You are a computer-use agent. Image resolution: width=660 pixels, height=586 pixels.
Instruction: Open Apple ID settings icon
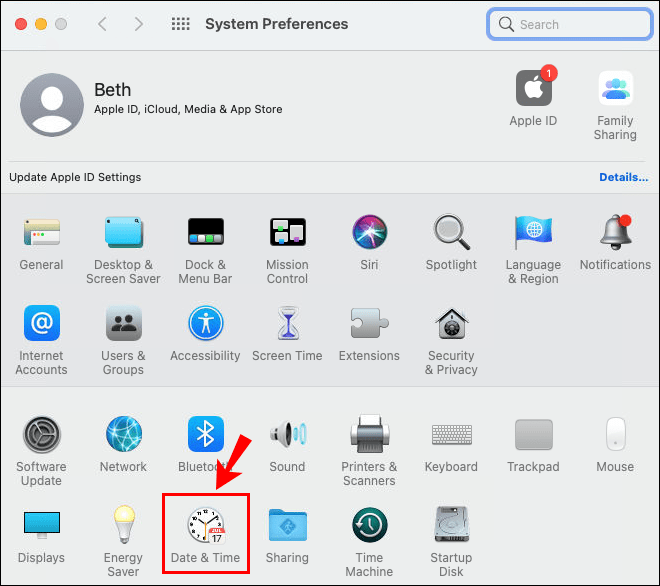[534, 88]
